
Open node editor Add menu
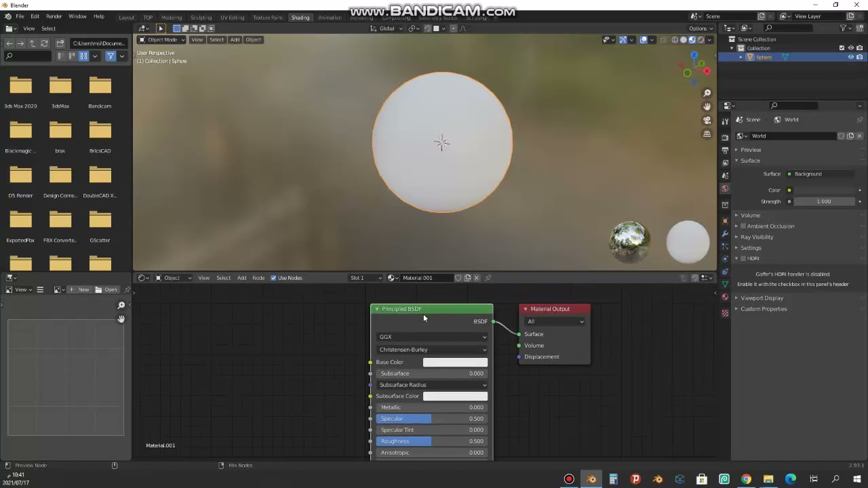241,278
